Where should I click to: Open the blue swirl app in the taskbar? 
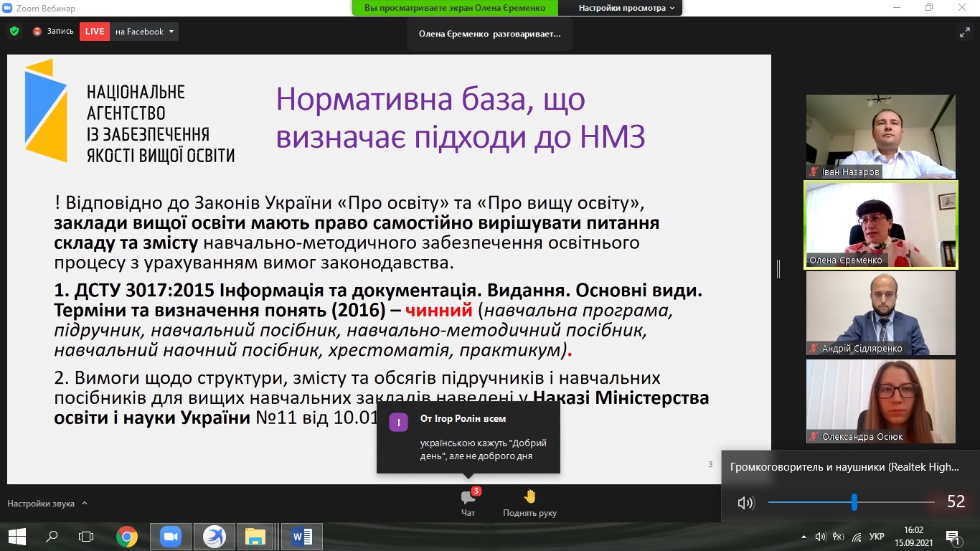[x=214, y=536]
